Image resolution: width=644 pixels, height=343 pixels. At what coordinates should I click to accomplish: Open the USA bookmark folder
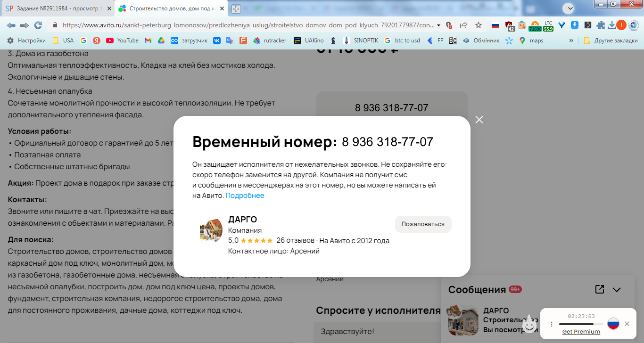point(63,41)
